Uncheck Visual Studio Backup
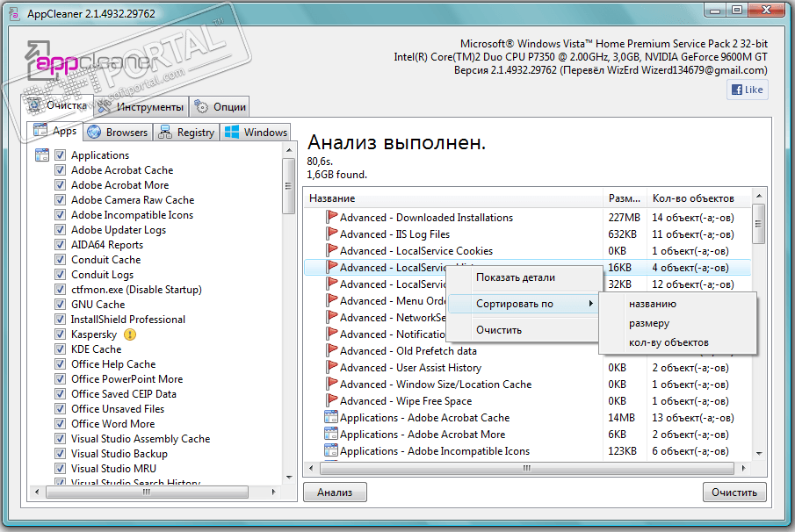 (60, 454)
